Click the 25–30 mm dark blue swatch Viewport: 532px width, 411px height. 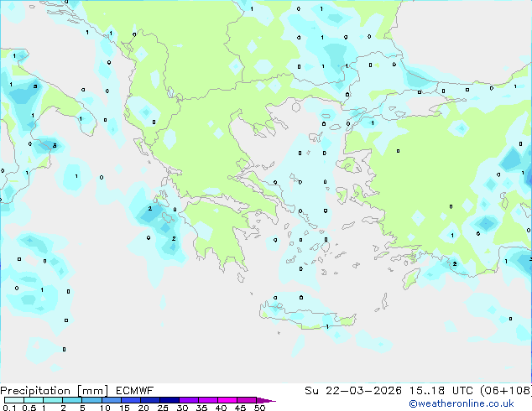[x=169, y=400]
